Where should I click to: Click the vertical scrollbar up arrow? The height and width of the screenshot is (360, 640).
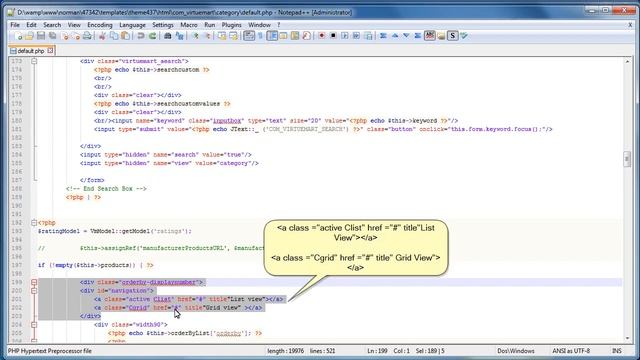pos(627,61)
